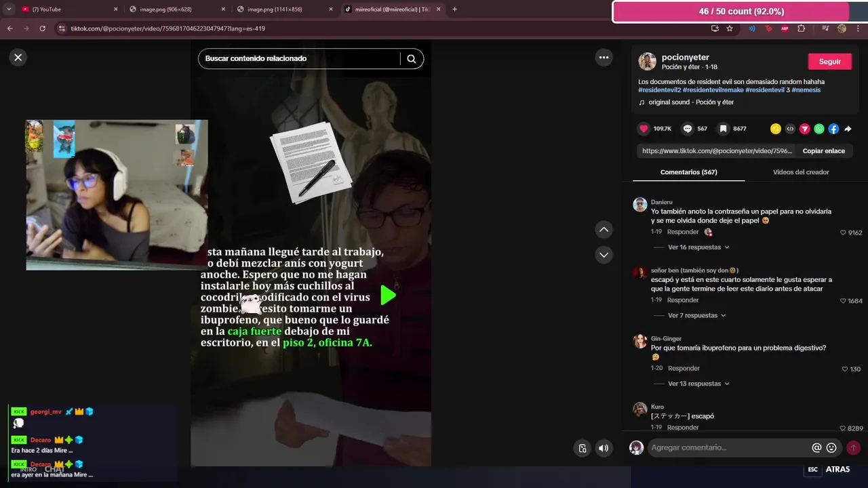
Task: Share video via WhatsApp icon
Action: coord(819,129)
